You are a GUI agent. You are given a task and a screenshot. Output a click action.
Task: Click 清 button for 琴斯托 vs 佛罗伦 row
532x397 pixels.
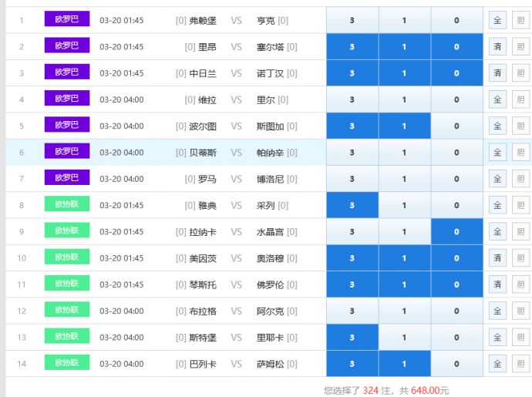tap(497, 284)
